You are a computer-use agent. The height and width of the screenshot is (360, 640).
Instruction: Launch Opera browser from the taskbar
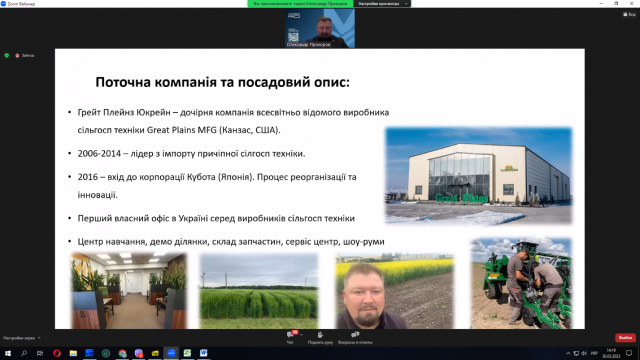pyautogui.click(x=57, y=353)
